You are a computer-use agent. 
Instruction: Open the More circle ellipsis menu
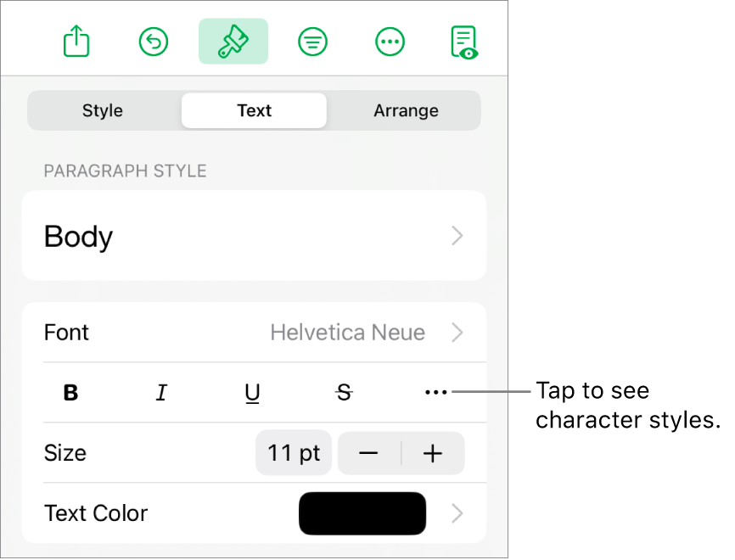[x=390, y=42]
